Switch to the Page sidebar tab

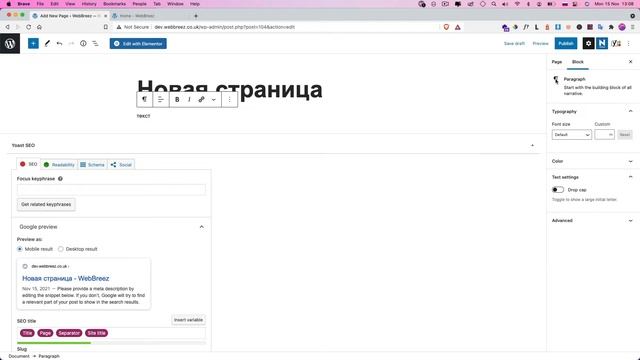pos(557,62)
